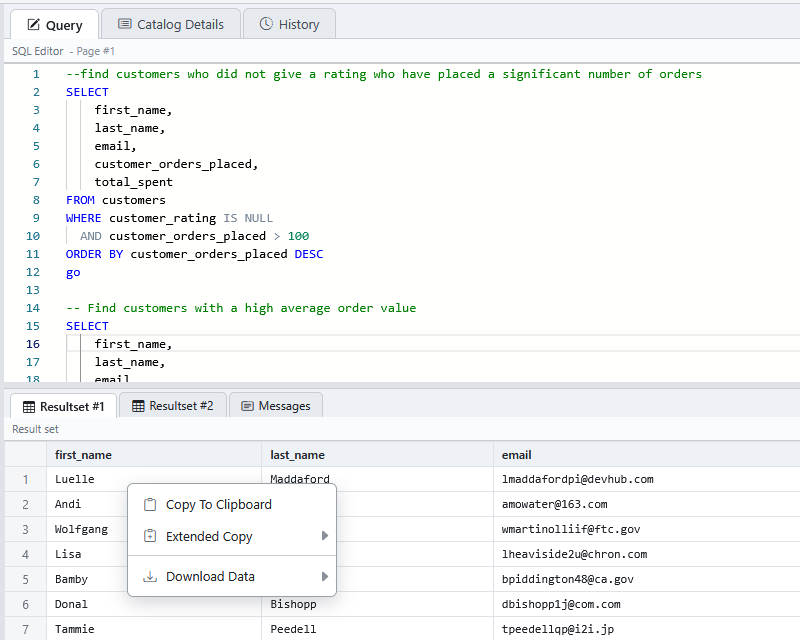This screenshot has height=640, width=800.
Task: Click the email 'lmaddafordpi@devhub.com'
Action: 578,479
